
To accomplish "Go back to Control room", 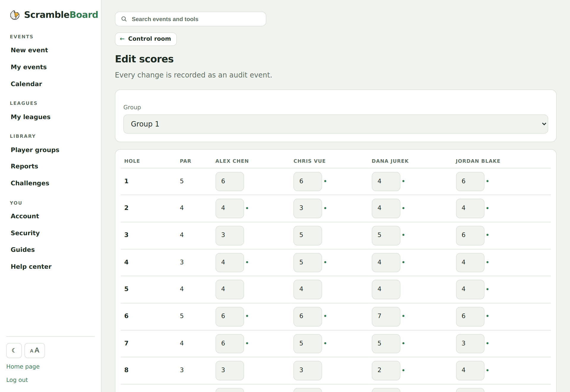I will pos(146,39).
